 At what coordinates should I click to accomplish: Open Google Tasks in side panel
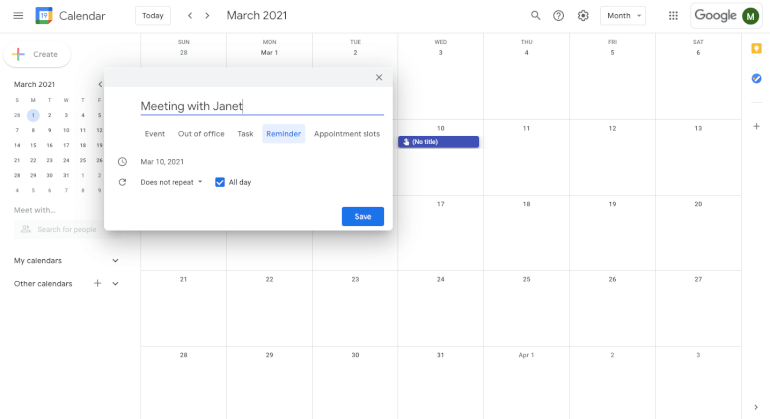point(756,78)
